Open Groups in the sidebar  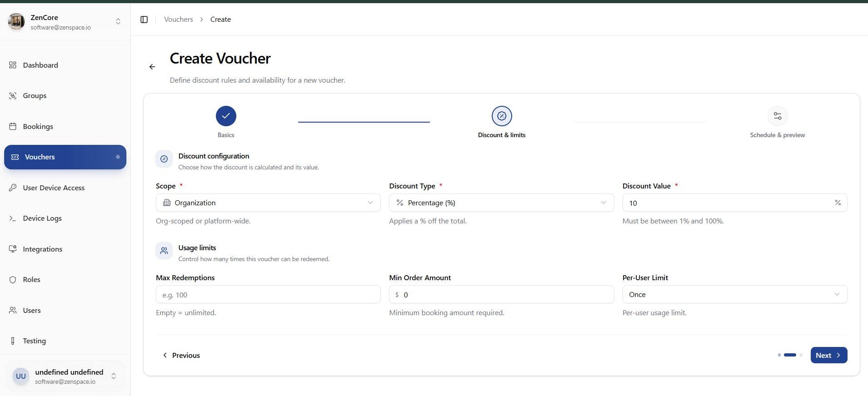click(x=65, y=96)
